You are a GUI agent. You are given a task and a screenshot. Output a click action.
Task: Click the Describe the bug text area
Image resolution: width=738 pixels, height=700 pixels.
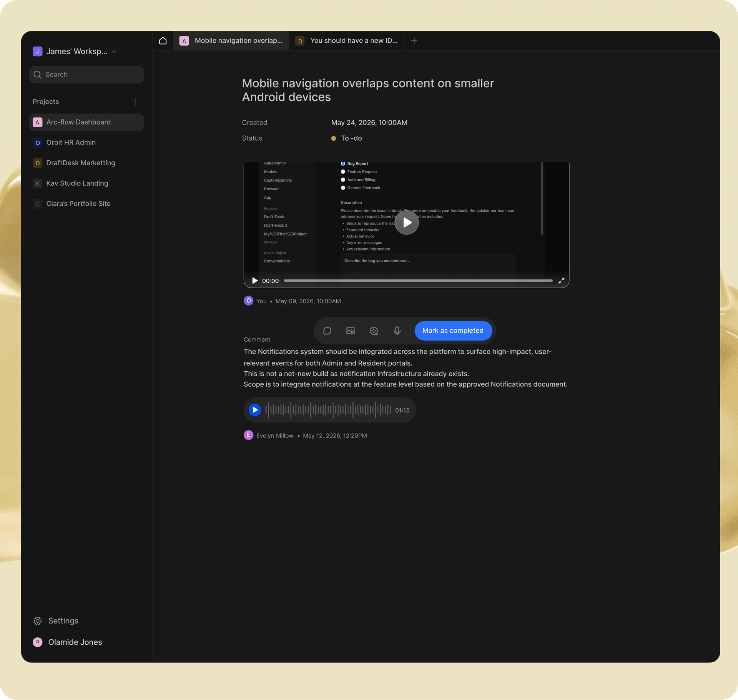427,265
